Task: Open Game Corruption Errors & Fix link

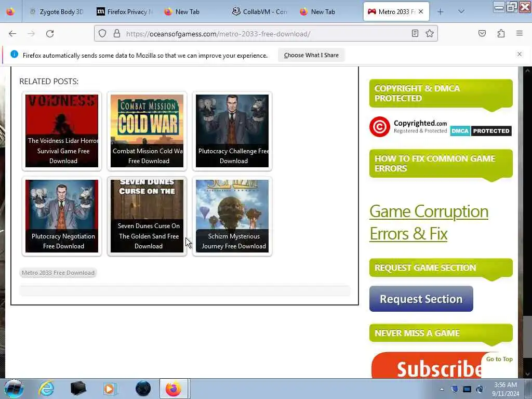Action: [429, 222]
